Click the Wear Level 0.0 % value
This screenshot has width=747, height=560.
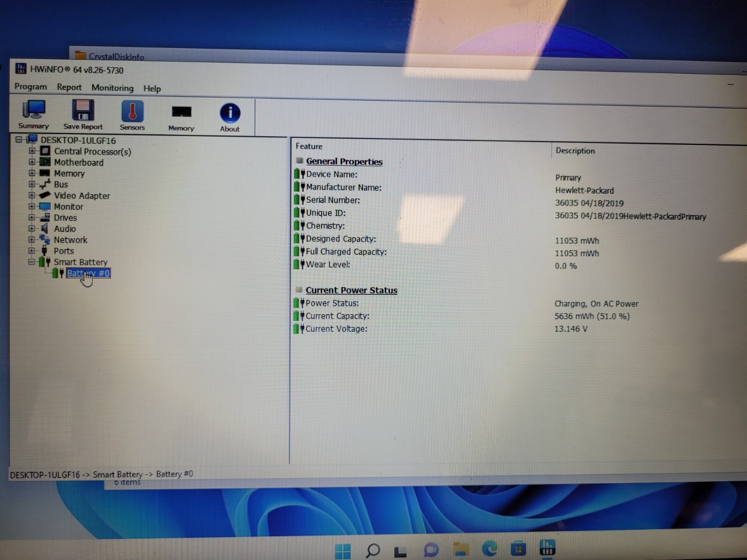566,266
